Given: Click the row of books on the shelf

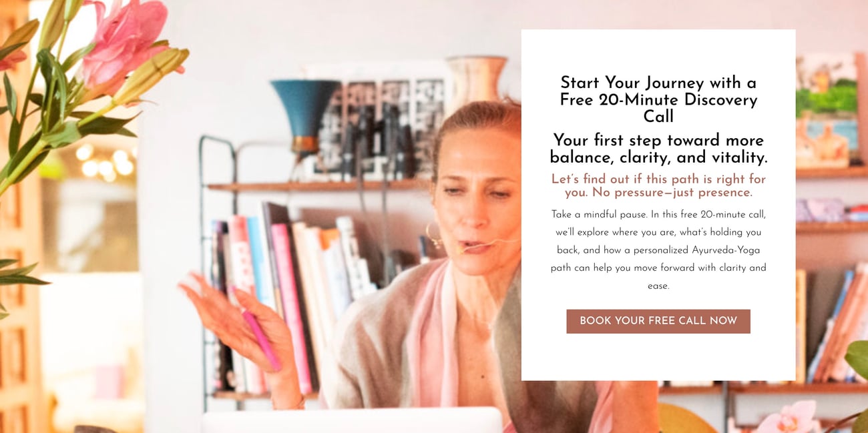Looking at the screenshot, I should click(290, 294).
